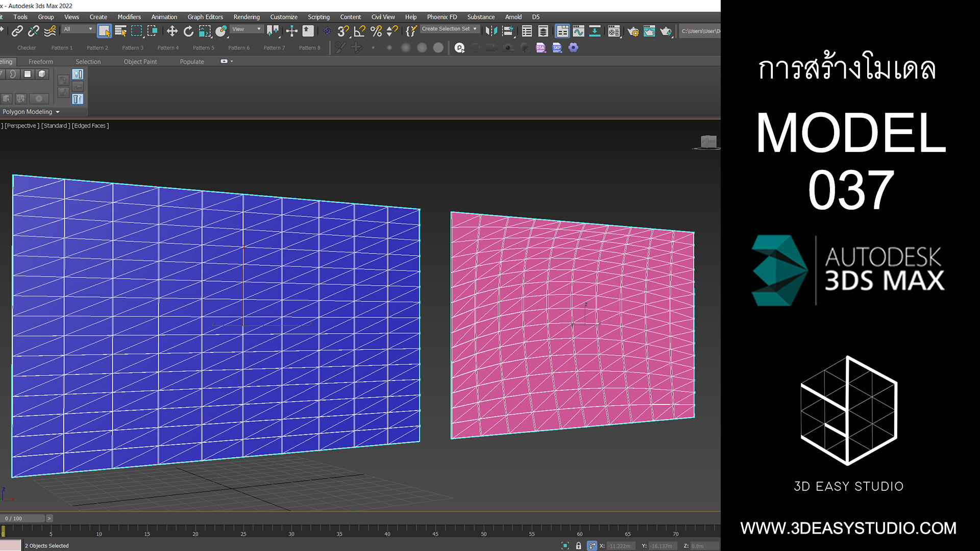Open the All selection filter dropdown
The height and width of the screenshot is (551, 980).
78,29
